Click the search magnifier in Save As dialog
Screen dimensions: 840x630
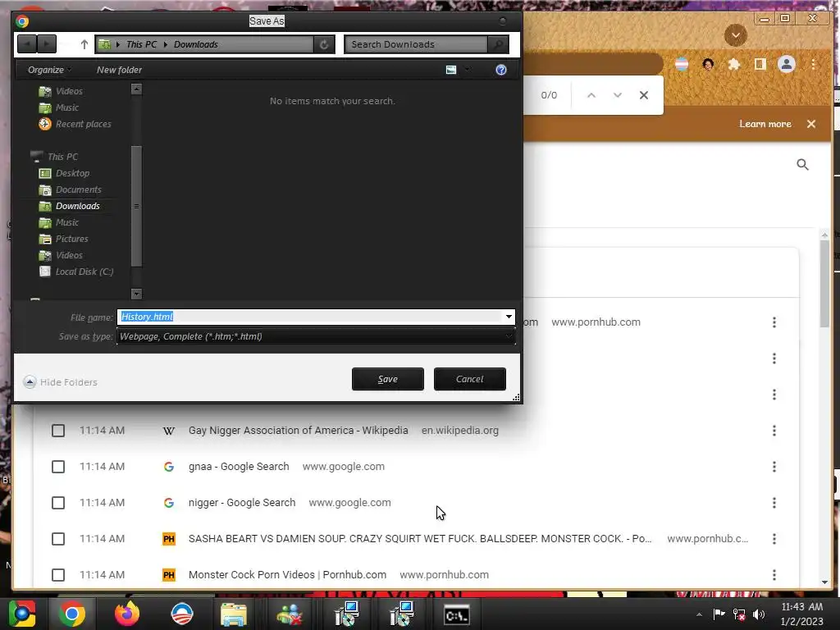click(498, 44)
